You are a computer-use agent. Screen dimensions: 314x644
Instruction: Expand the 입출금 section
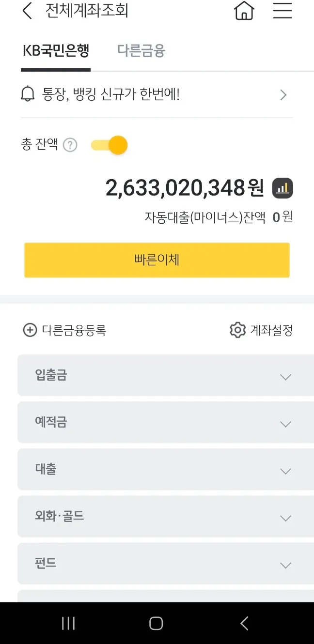285,377
